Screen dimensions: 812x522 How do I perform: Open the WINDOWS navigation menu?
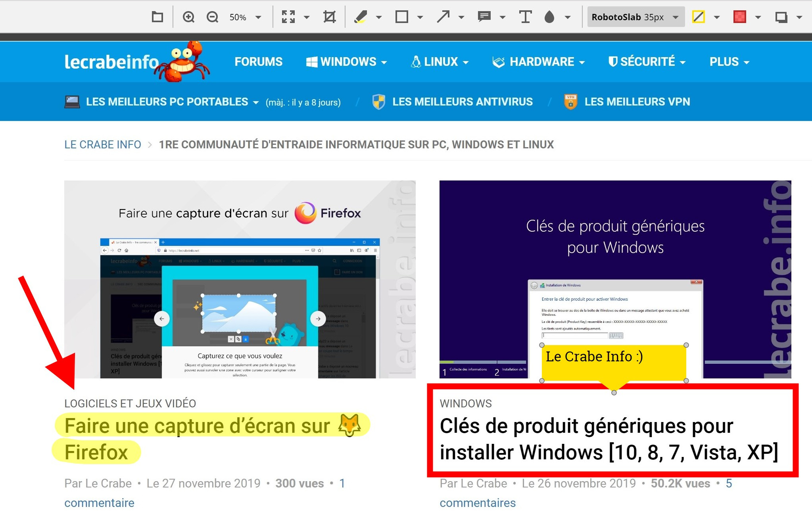pyautogui.click(x=346, y=62)
